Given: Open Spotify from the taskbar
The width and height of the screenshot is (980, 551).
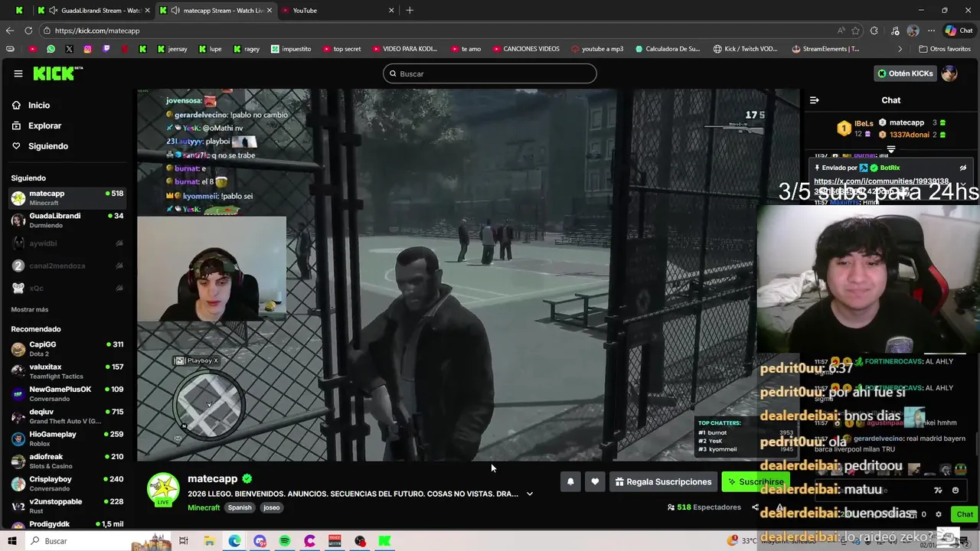Looking at the screenshot, I should click(285, 541).
